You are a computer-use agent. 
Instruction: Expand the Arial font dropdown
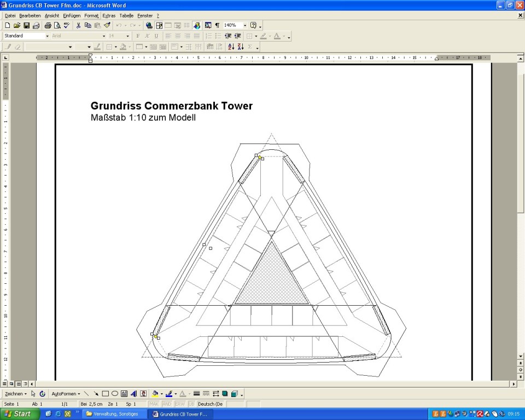[x=104, y=36]
